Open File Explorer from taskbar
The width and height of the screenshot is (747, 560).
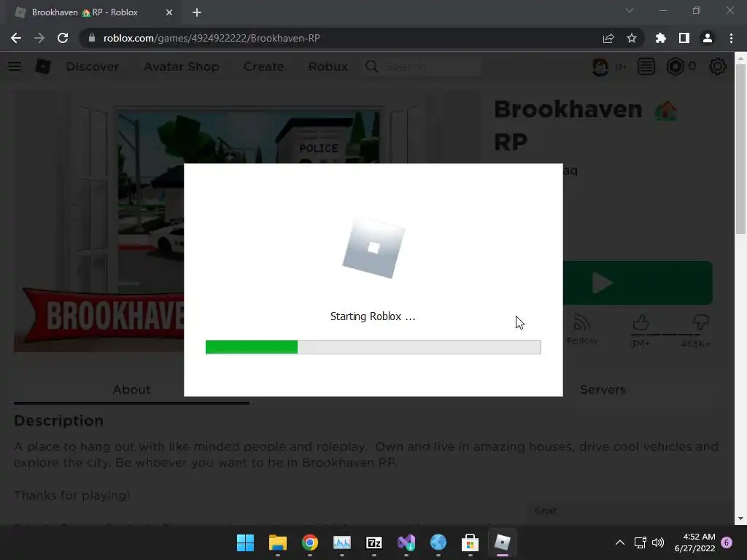278,542
